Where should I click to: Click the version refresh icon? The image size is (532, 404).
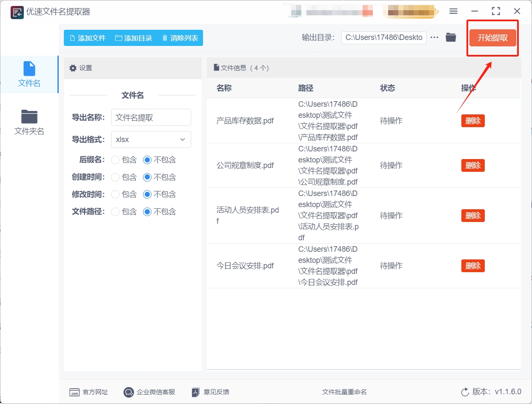(465, 392)
